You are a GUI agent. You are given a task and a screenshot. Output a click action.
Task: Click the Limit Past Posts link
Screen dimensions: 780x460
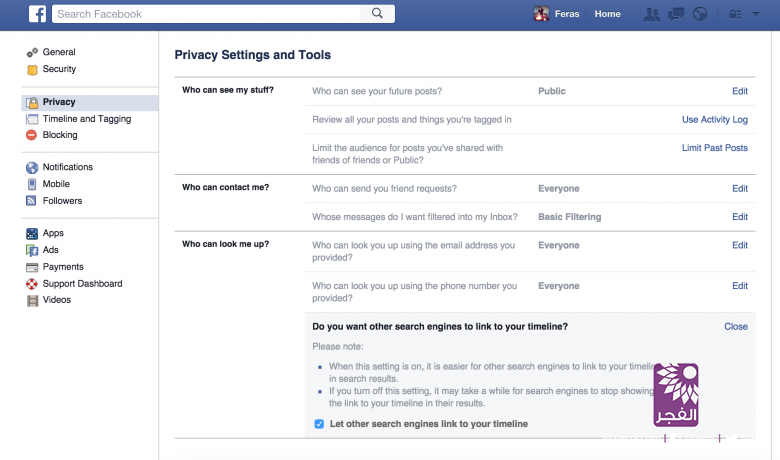pyautogui.click(x=714, y=148)
